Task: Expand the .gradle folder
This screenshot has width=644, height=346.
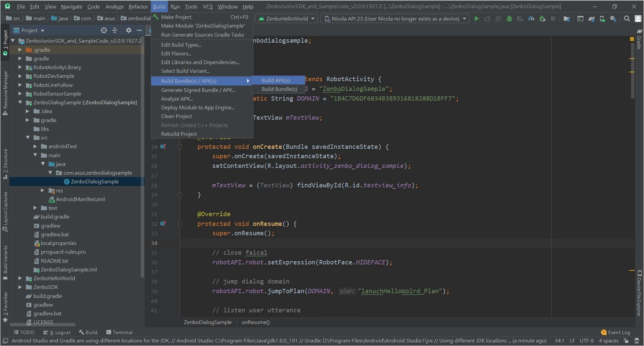Action: point(20,49)
